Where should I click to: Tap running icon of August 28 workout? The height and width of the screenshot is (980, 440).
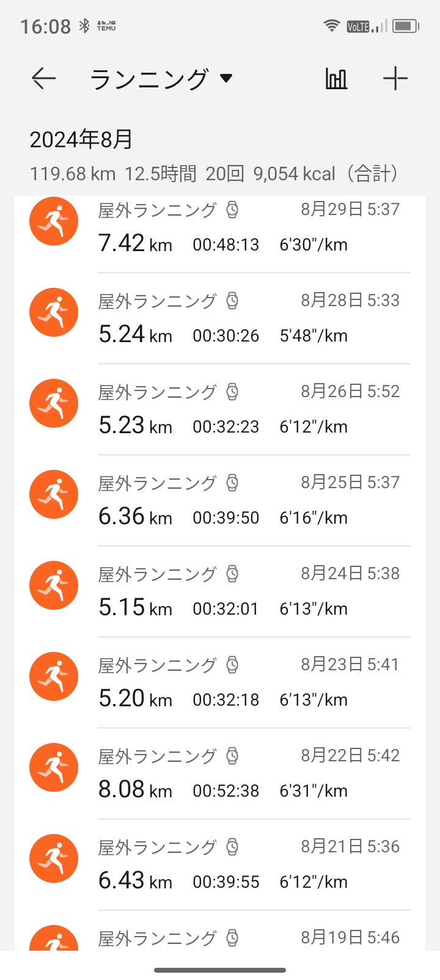(54, 312)
